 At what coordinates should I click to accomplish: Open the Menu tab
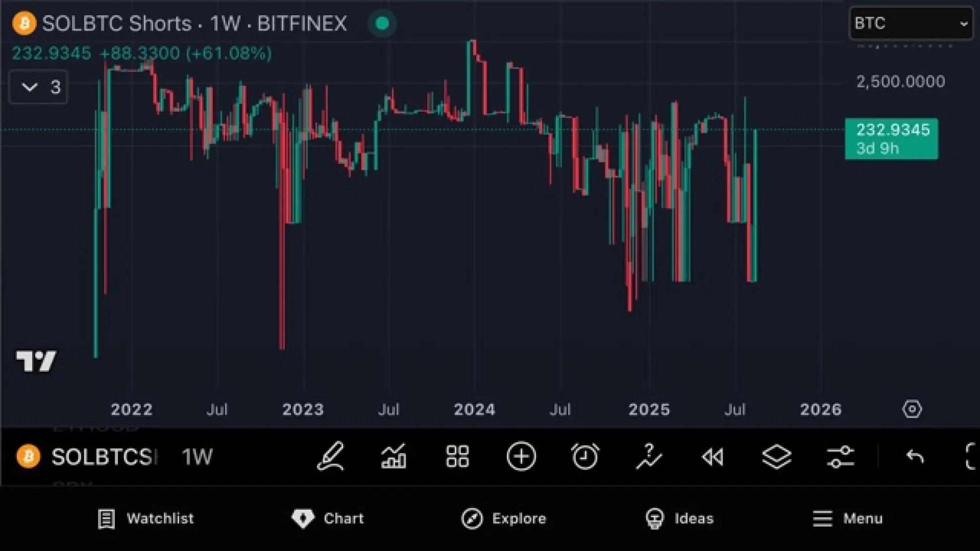(847, 518)
